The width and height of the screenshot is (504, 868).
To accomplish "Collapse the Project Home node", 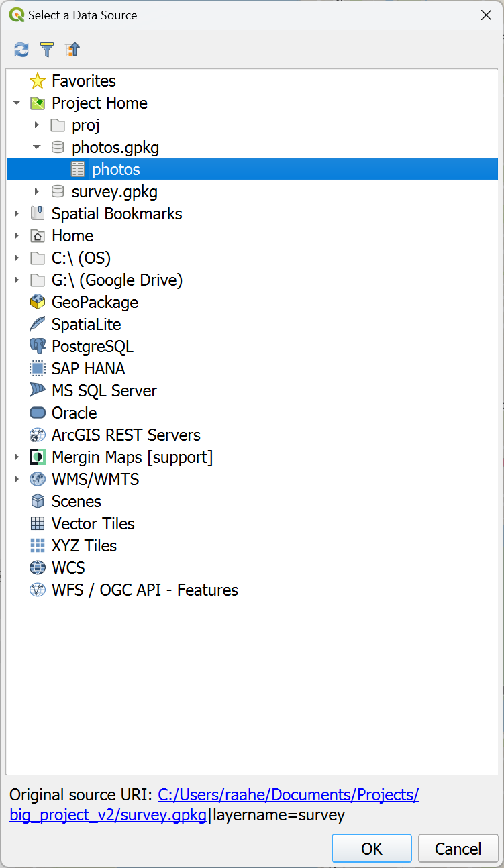I will point(17,103).
